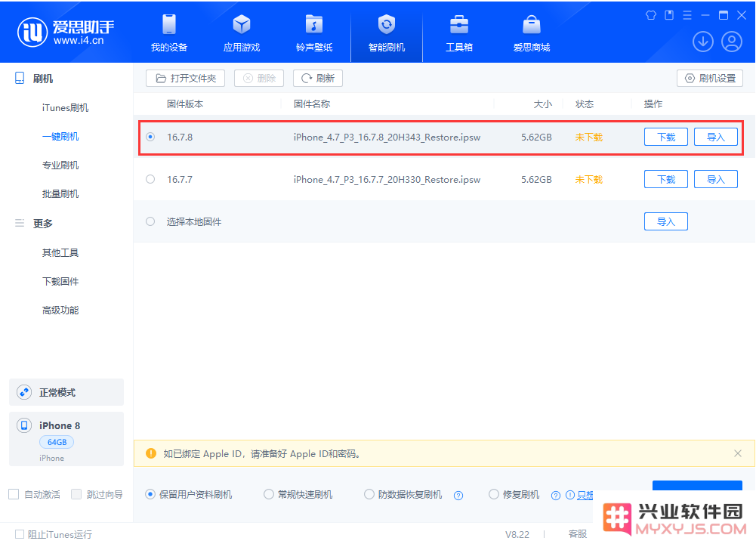Viewport: 756px width, 547px height.
Task: Open help icon beside 修复刷机
Action: pos(556,496)
